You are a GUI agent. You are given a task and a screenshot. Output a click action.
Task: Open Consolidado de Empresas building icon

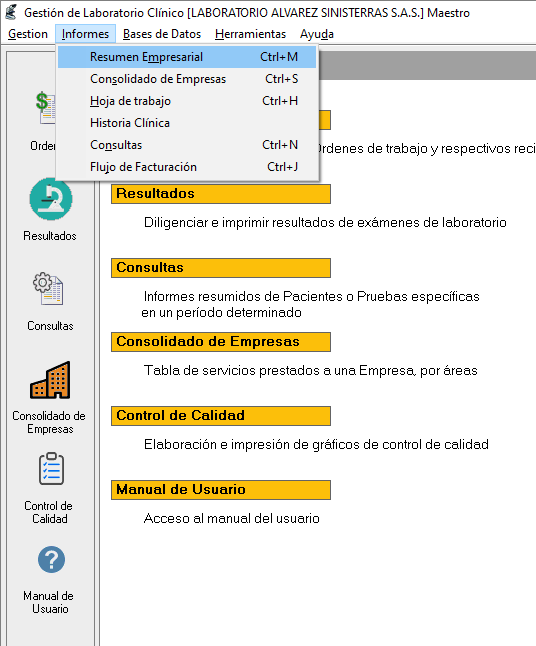click(50, 379)
